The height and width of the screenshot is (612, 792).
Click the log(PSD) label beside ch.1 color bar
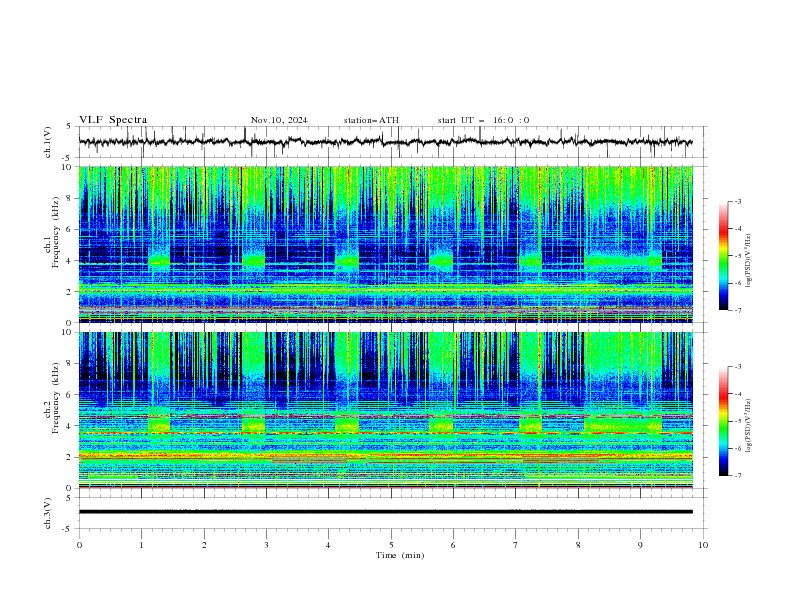tap(749, 261)
